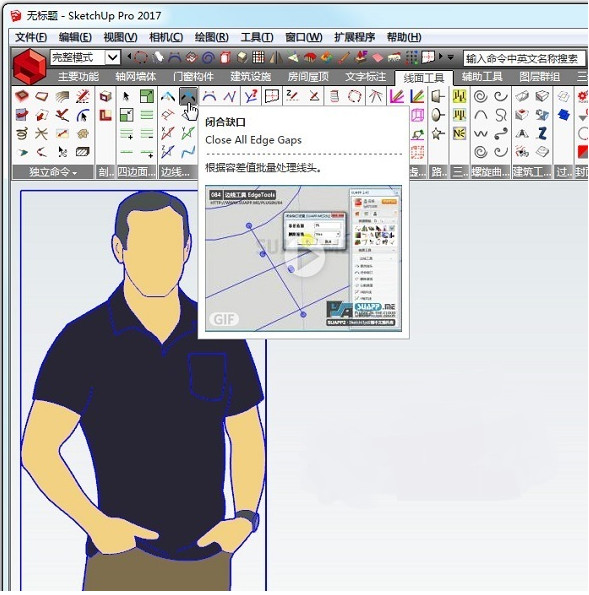Click the command name search field
589x595 pixels.
(x=523, y=58)
